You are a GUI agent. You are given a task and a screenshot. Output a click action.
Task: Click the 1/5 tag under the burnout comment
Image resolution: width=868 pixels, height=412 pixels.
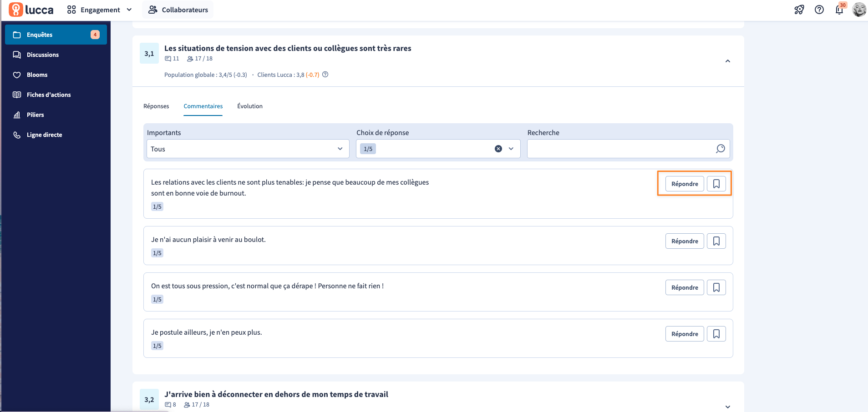coord(157,206)
